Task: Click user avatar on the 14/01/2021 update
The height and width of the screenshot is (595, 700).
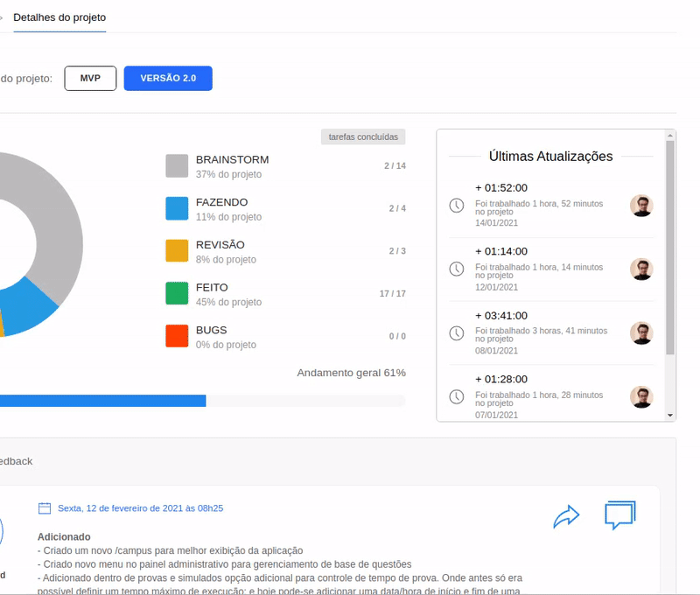Action: click(641, 206)
